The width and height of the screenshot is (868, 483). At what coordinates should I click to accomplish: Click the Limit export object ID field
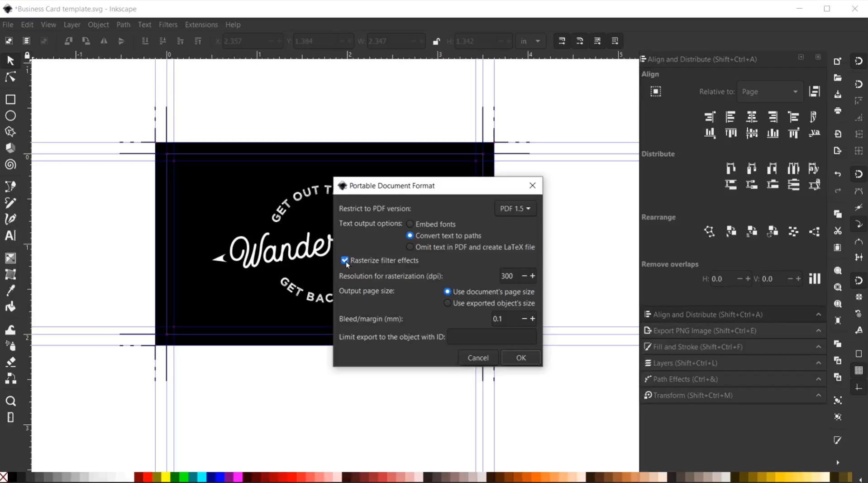(491, 337)
